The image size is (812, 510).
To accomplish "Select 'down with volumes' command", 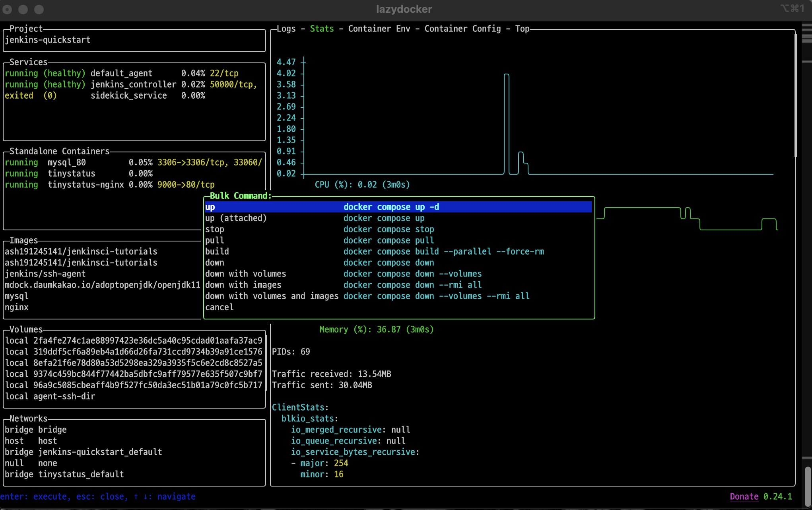I will [245, 274].
